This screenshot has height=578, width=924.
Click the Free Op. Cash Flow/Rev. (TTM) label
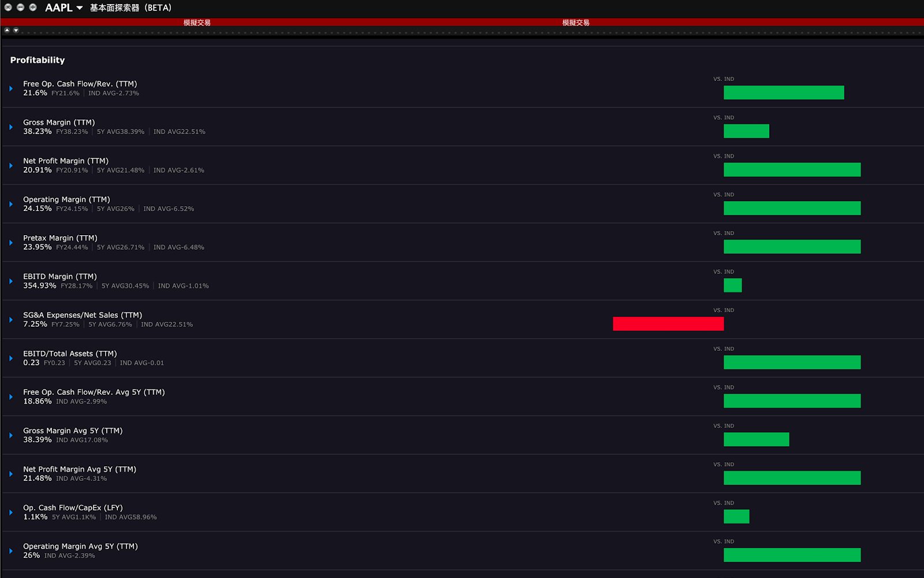pos(80,84)
